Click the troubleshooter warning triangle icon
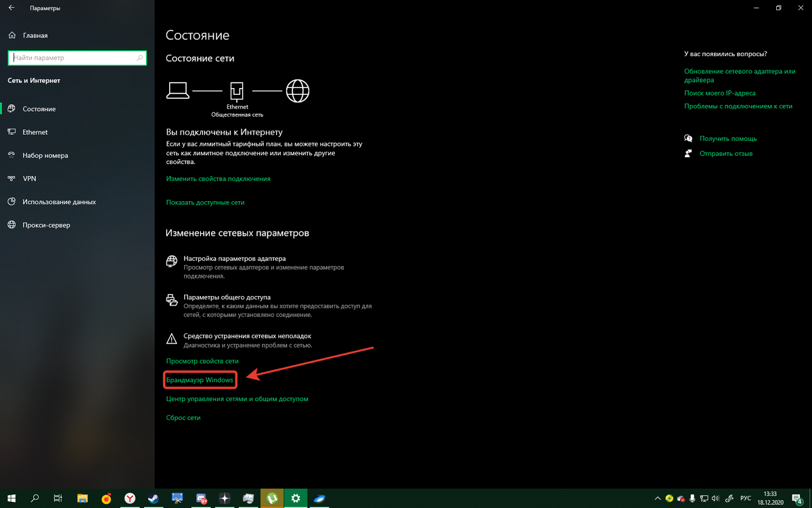This screenshot has height=508, width=812. (172, 337)
